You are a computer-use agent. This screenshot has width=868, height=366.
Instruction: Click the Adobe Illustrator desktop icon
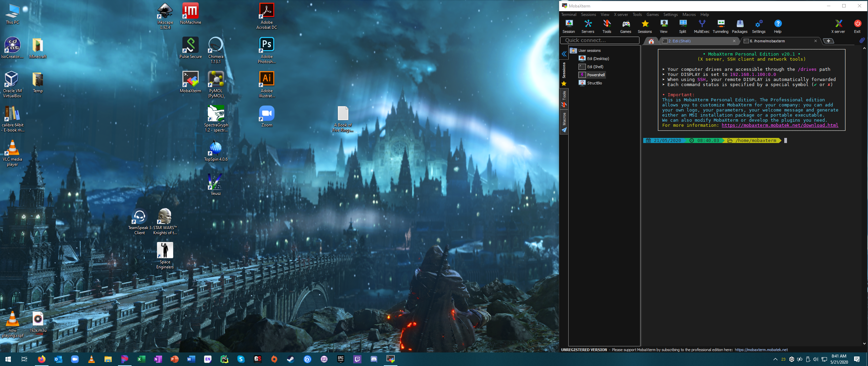267,84
